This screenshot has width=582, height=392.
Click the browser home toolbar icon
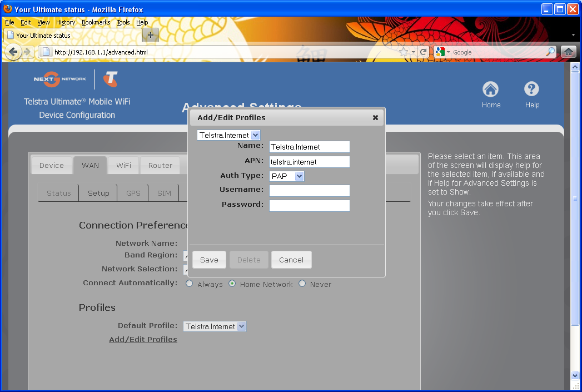point(568,52)
